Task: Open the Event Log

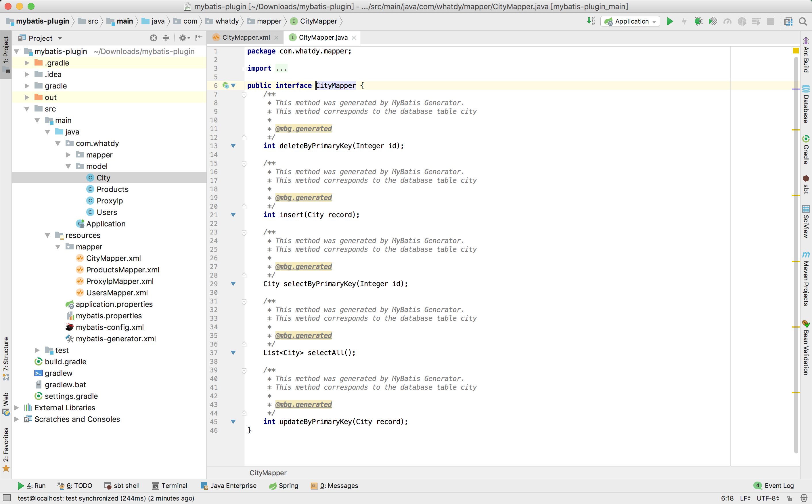Action: click(x=774, y=486)
